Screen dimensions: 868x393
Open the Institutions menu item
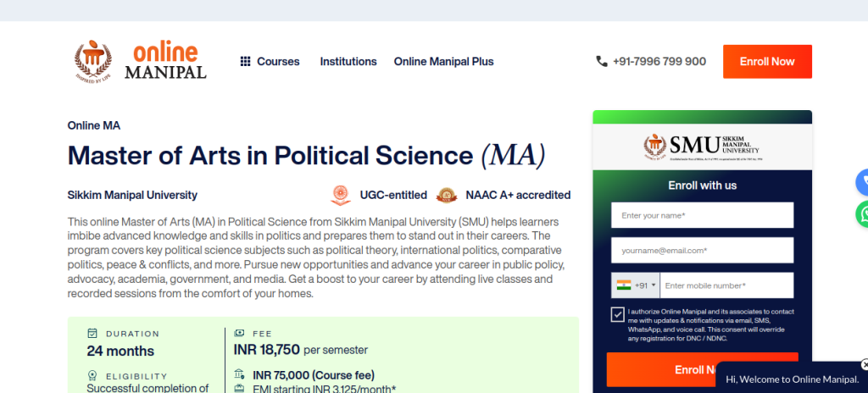pyautogui.click(x=348, y=62)
